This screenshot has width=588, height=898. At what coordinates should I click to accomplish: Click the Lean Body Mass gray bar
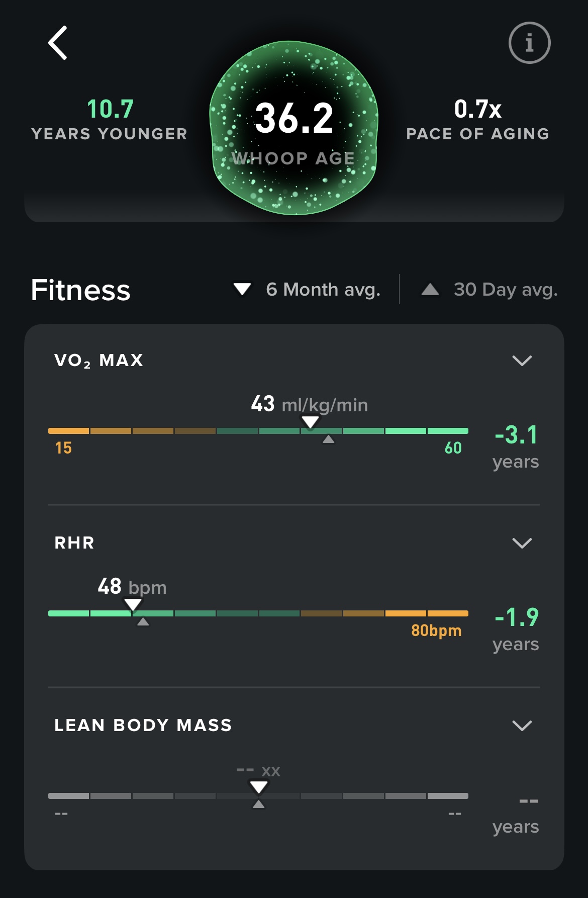(352, 796)
